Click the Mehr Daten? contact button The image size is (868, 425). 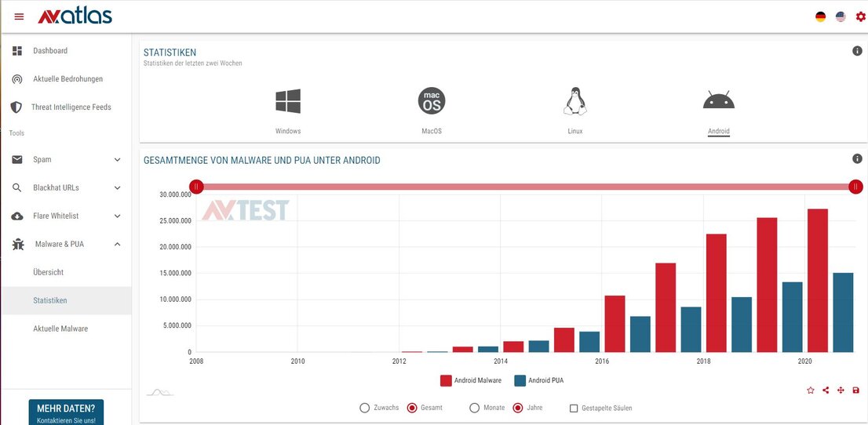(66, 412)
